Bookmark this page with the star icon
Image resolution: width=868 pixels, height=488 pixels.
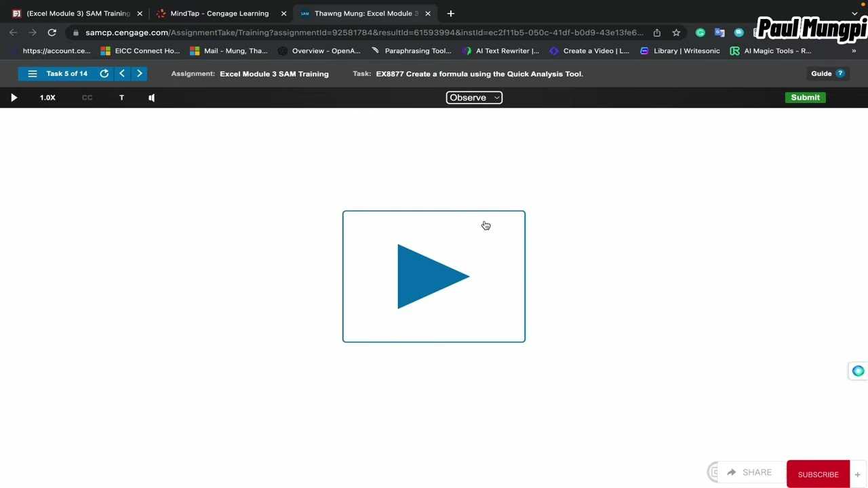(676, 33)
